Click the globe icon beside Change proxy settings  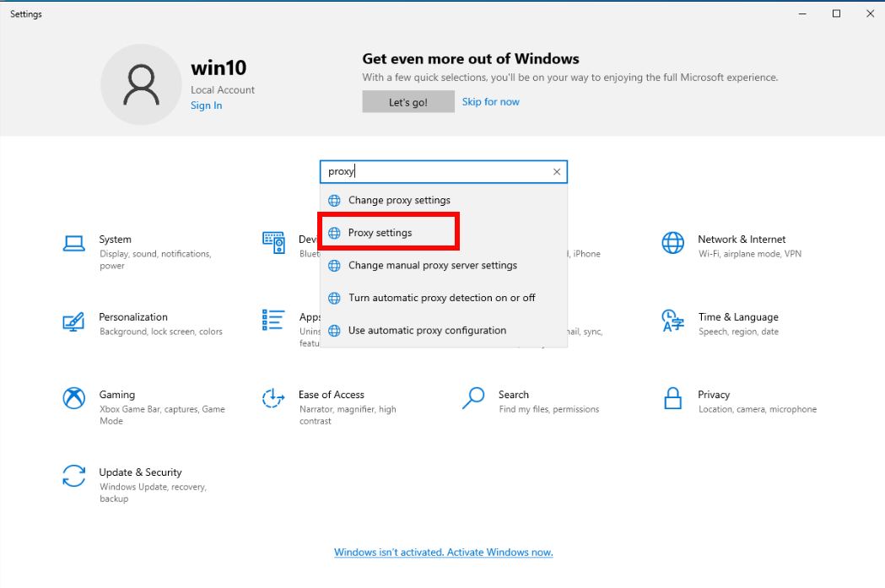point(334,200)
